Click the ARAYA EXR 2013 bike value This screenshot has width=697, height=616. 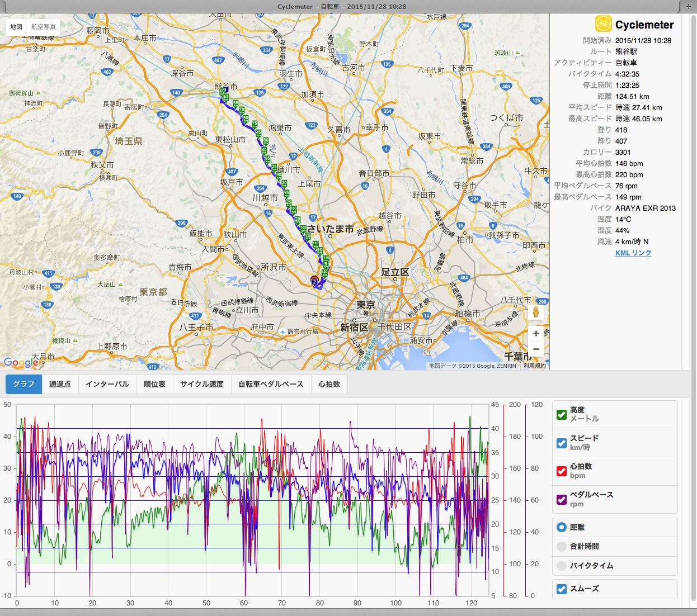coord(646,208)
